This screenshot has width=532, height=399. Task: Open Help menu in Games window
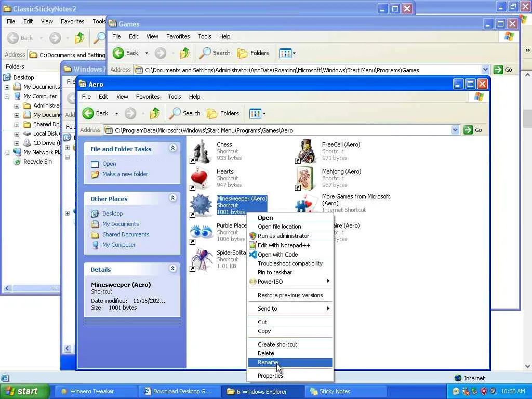(224, 36)
